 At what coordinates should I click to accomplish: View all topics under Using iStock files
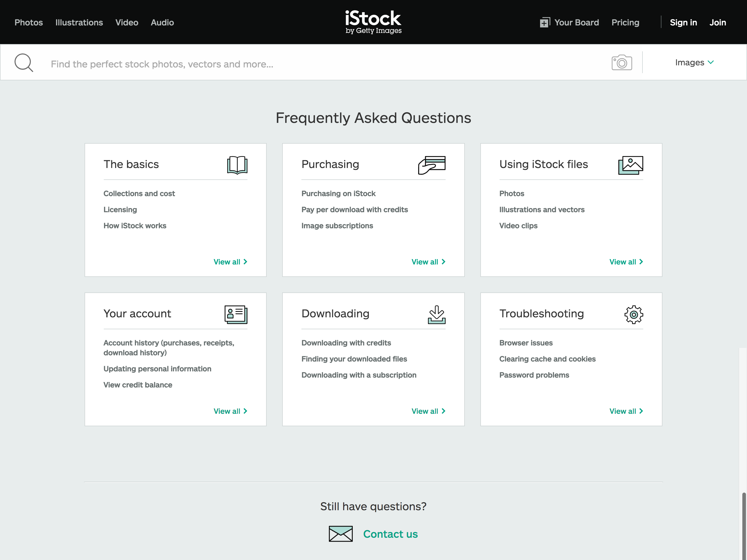pos(626,262)
